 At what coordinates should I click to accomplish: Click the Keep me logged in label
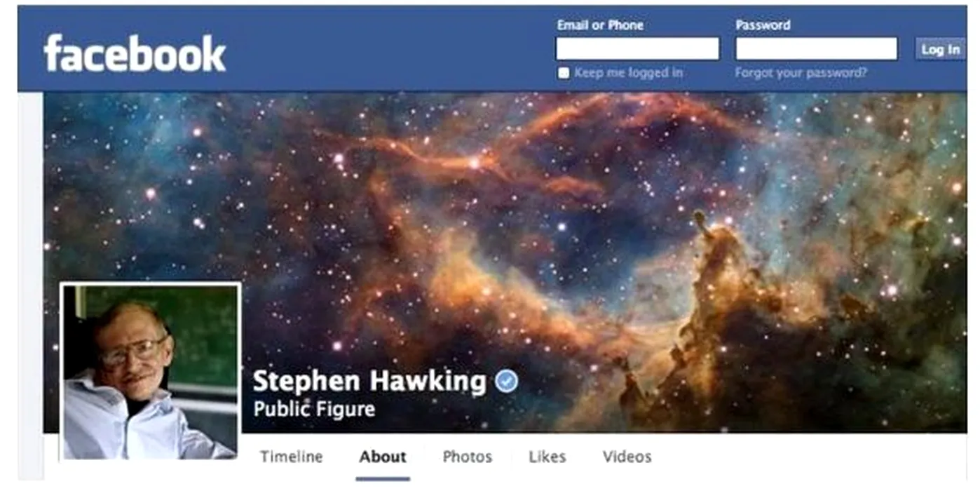click(628, 72)
